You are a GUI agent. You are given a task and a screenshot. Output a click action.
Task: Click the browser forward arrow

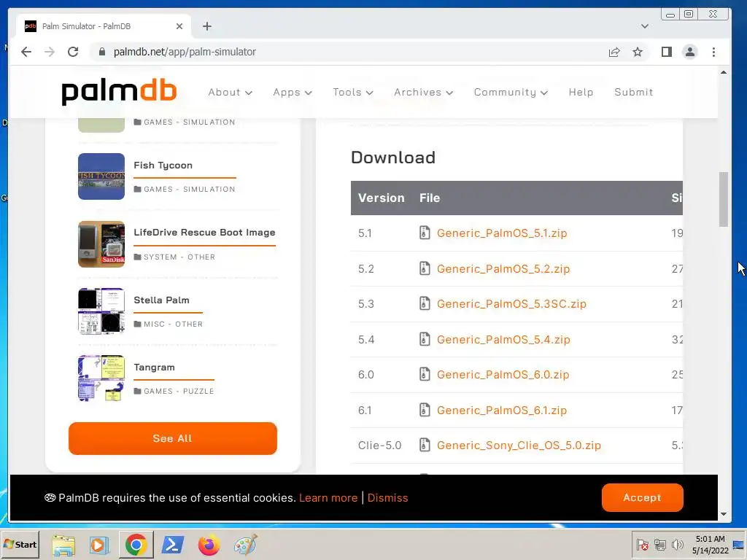coord(50,52)
